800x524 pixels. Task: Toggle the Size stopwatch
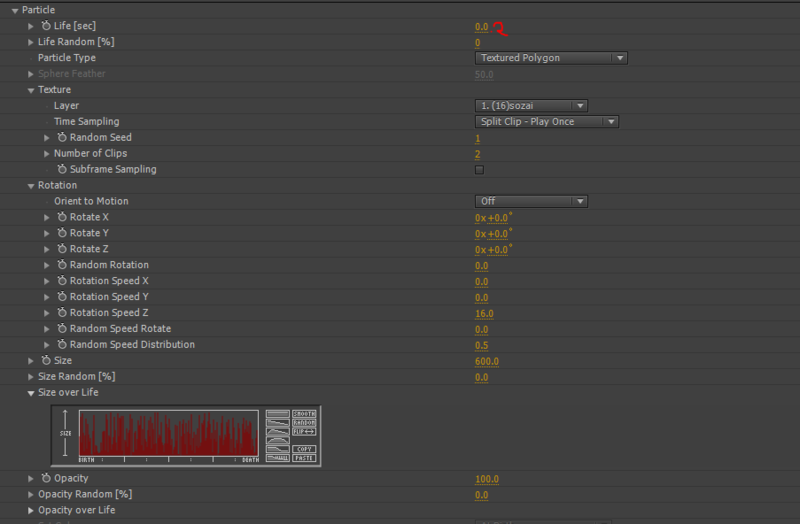tap(46, 360)
